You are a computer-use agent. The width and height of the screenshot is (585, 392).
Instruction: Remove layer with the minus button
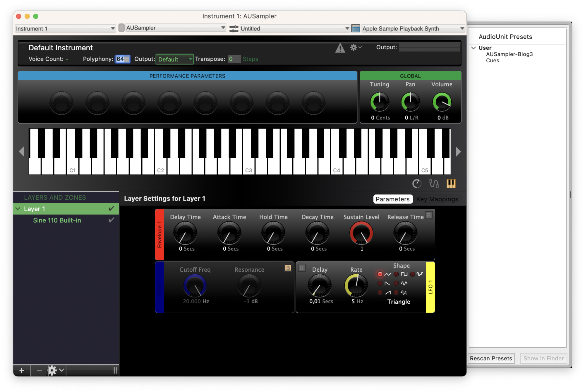coord(39,370)
